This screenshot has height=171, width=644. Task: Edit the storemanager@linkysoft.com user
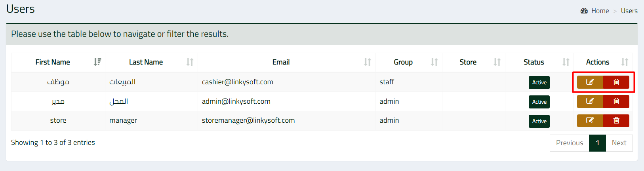(x=590, y=120)
